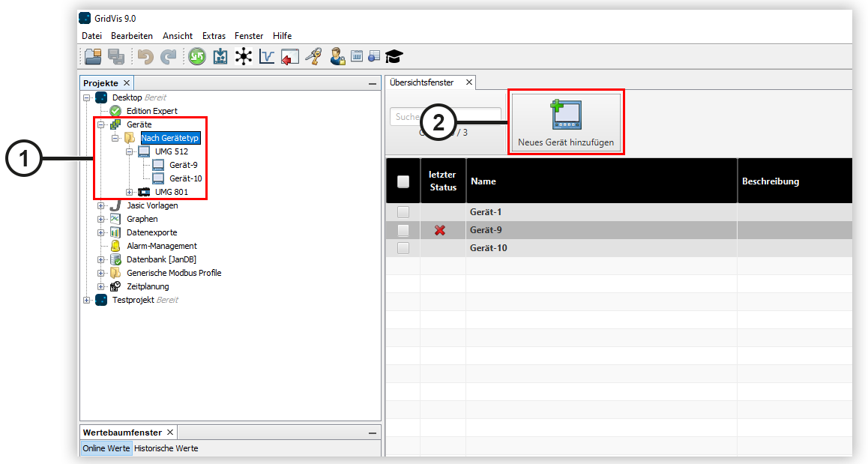Click the graph curve toolbar icon
This screenshot has width=868, height=464.
point(267,56)
